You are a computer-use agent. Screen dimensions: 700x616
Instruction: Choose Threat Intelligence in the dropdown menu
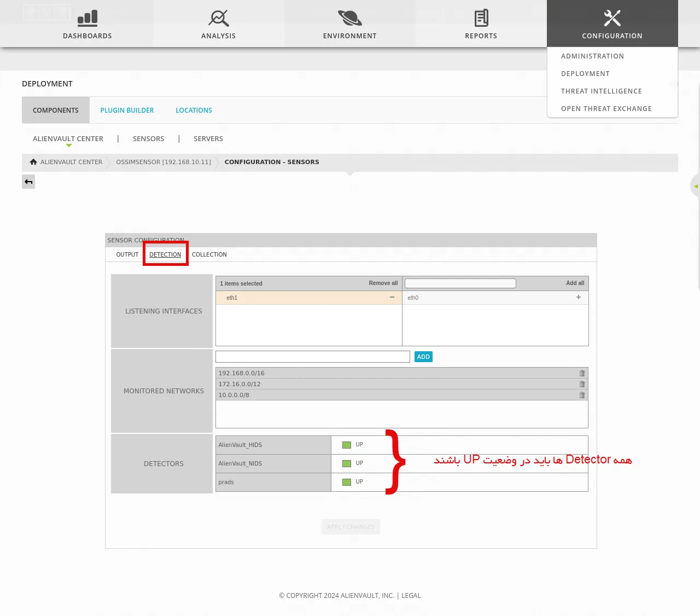[601, 91]
